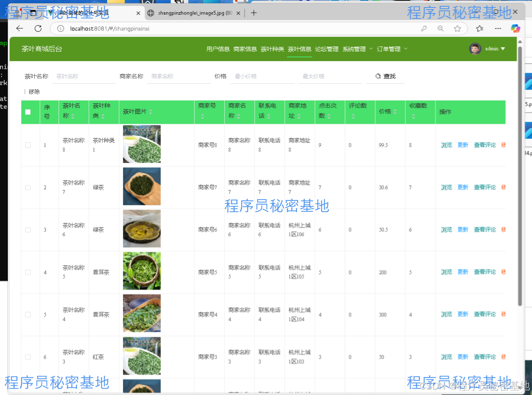Open browser settings and more menu
The width and height of the screenshot is (532, 395).
click(498, 28)
